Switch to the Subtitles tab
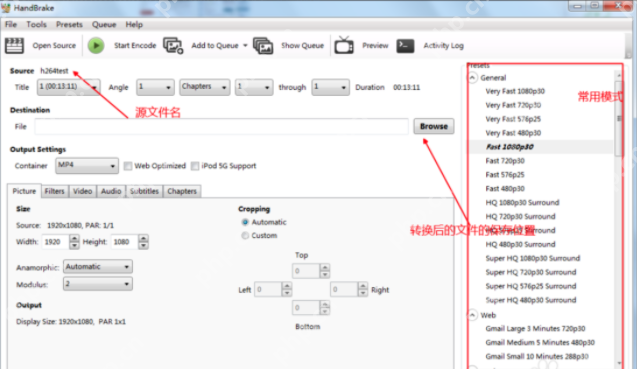Viewport: 637px width, 369px height. pos(144,191)
